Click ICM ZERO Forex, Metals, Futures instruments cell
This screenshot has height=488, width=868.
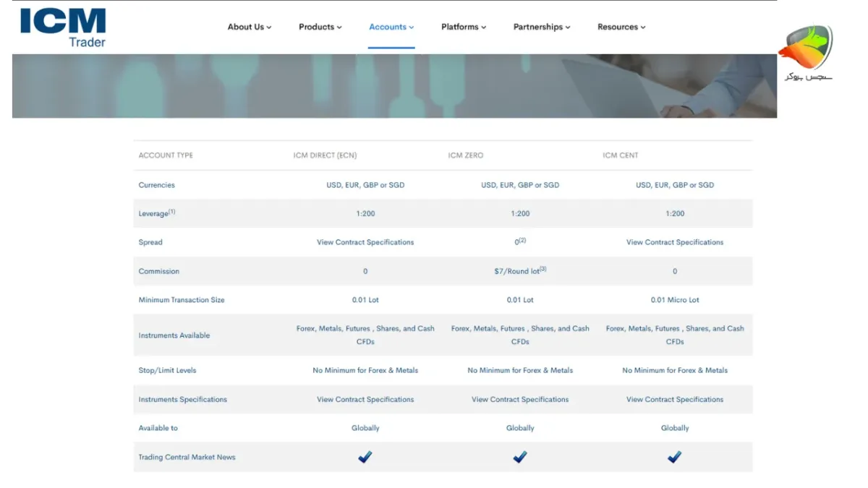[520, 335]
